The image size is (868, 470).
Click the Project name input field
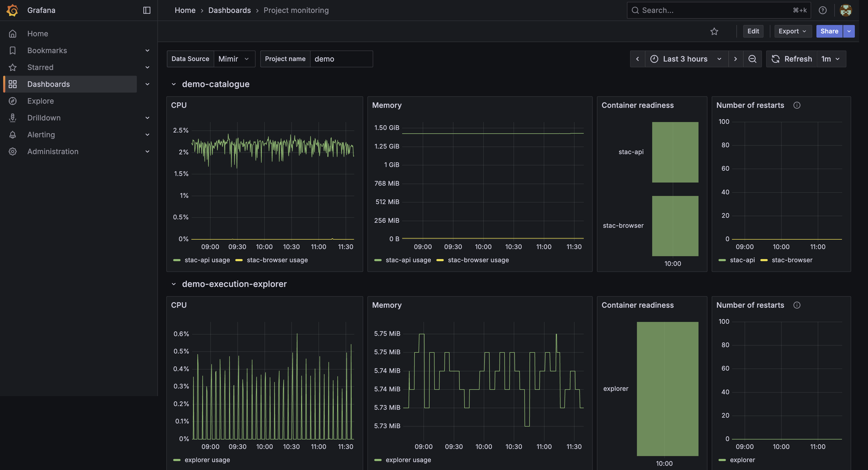(x=341, y=59)
